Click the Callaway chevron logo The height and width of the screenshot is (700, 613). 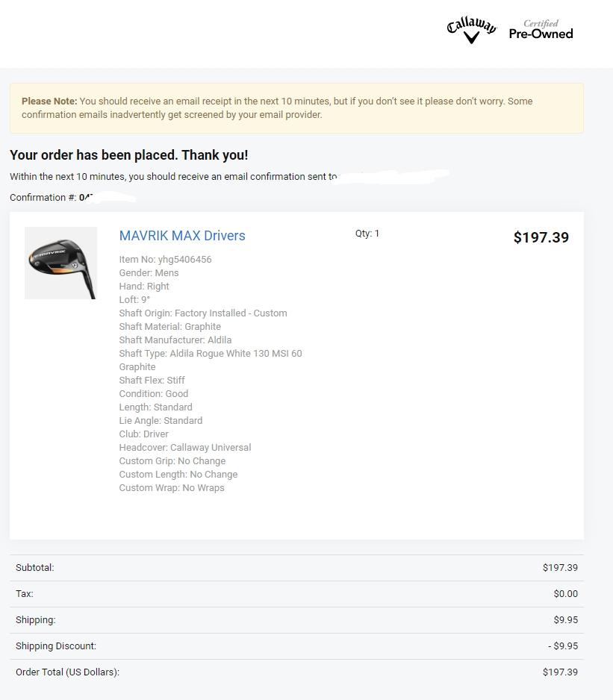pos(471,30)
